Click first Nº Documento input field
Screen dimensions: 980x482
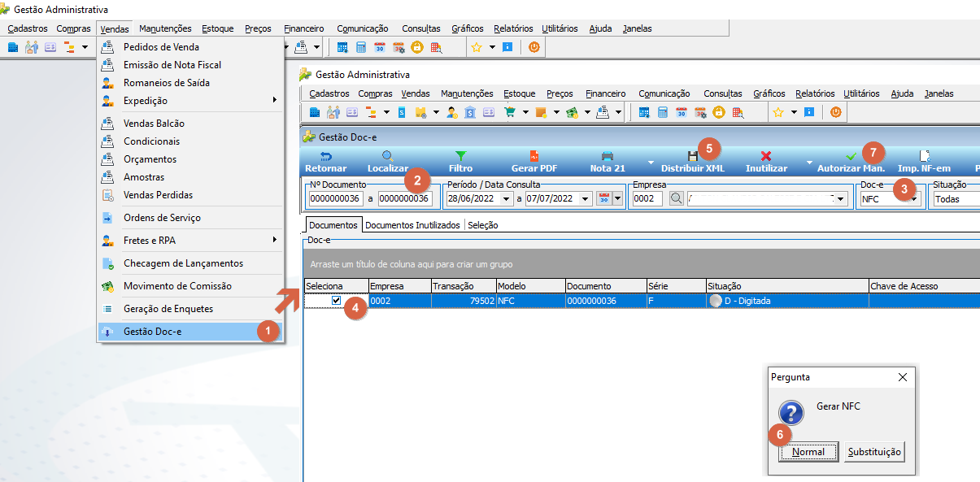coord(336,198)
